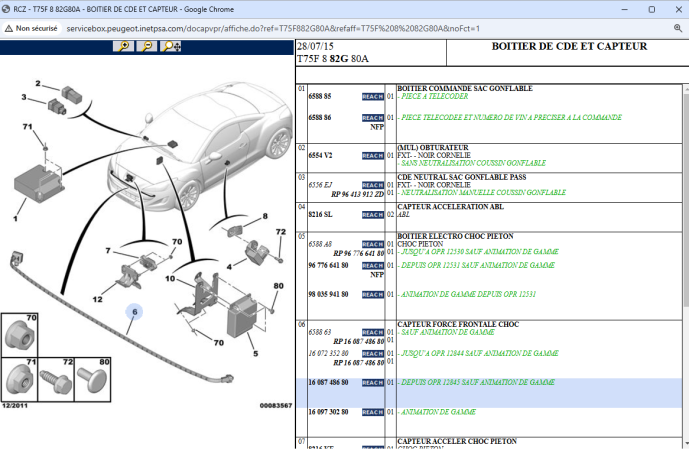Viewport: 689px width, 451px height.
Task: Click heading 'BOITIER ELECTRO CHOC PIETON'
Action: point(455,236)
